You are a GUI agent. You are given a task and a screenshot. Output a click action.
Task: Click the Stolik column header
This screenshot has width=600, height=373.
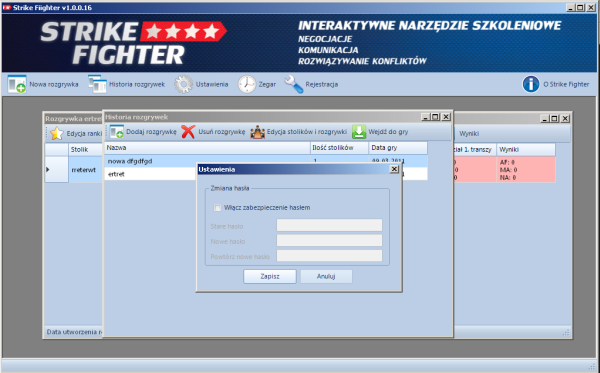[x=85, y=150]
